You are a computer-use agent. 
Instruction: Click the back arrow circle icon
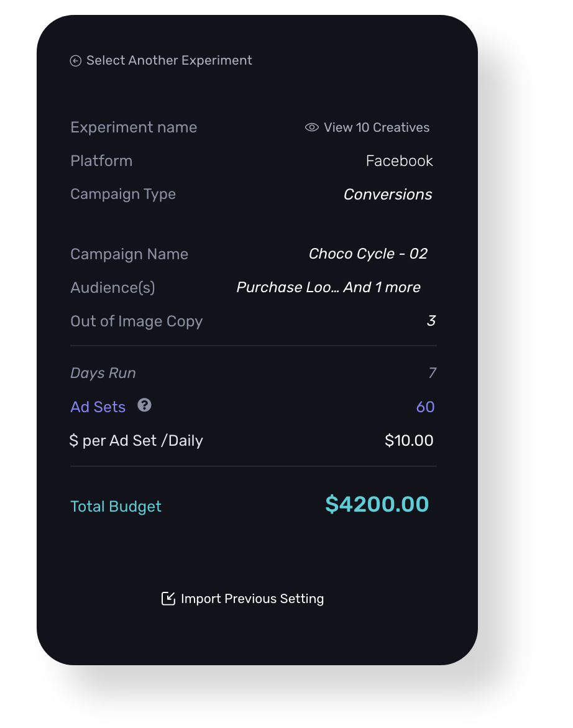(x=76, y=60)
